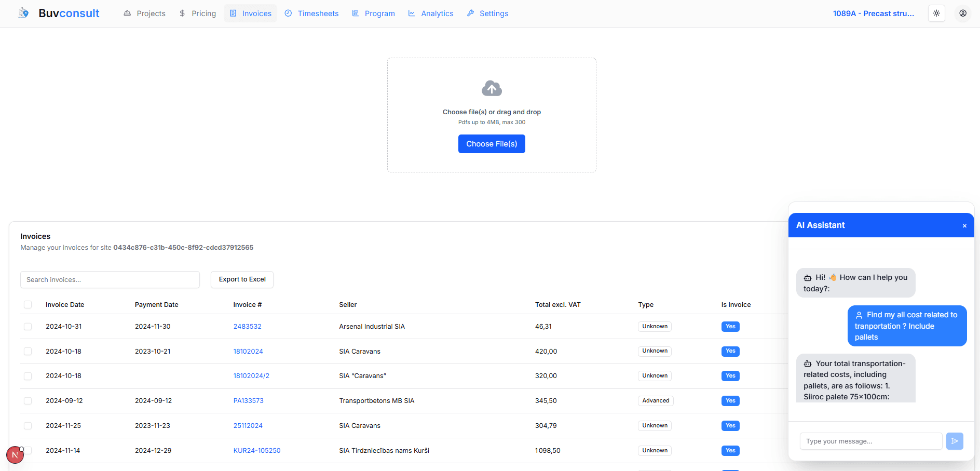The width and height of the screenshot is (980, 471).
Task: Click total amount 345,50
Action: pyautogui.click(x=546, y=401)
